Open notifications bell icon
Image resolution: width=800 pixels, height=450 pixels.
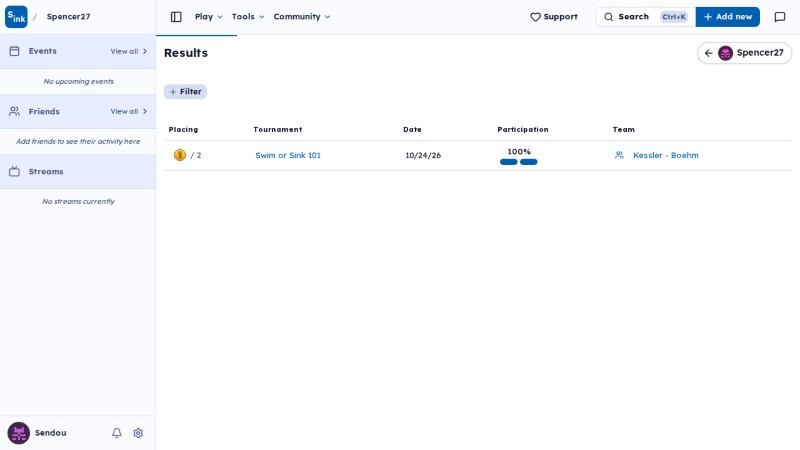click(117, 433)
